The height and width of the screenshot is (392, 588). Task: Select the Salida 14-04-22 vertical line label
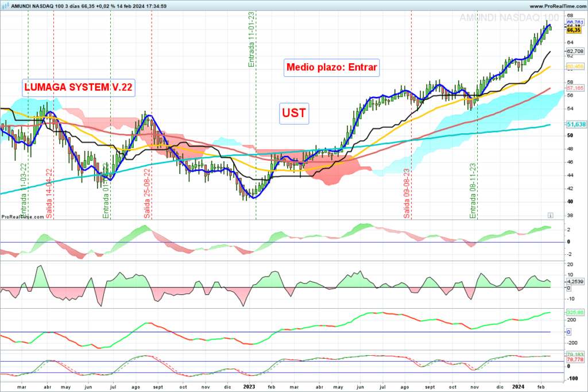49,193
